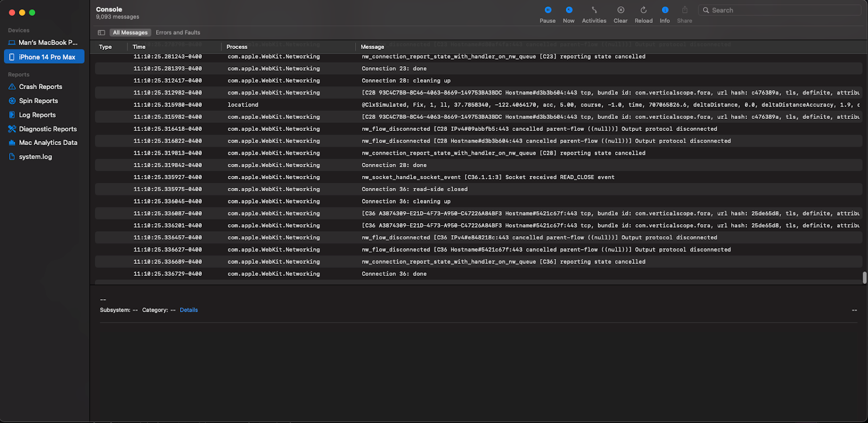Click the Crash Reports warning icon
The image size is (868, 423).
click(12, 87)
